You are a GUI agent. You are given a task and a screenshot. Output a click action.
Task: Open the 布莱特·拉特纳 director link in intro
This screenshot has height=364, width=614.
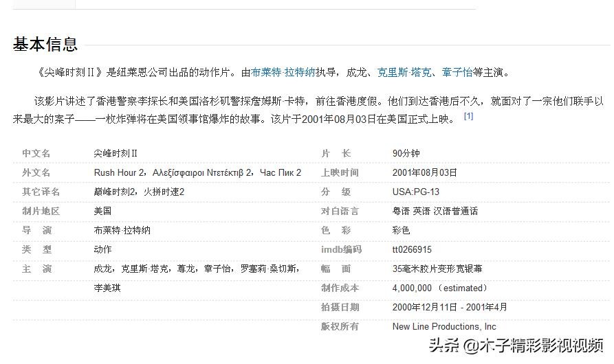point(283,72)
